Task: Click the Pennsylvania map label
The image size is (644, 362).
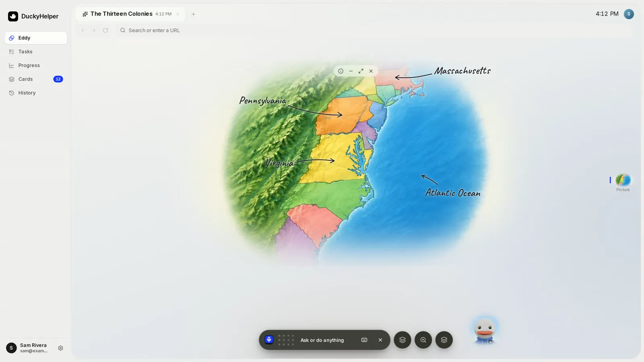Action: click(262, 101)
